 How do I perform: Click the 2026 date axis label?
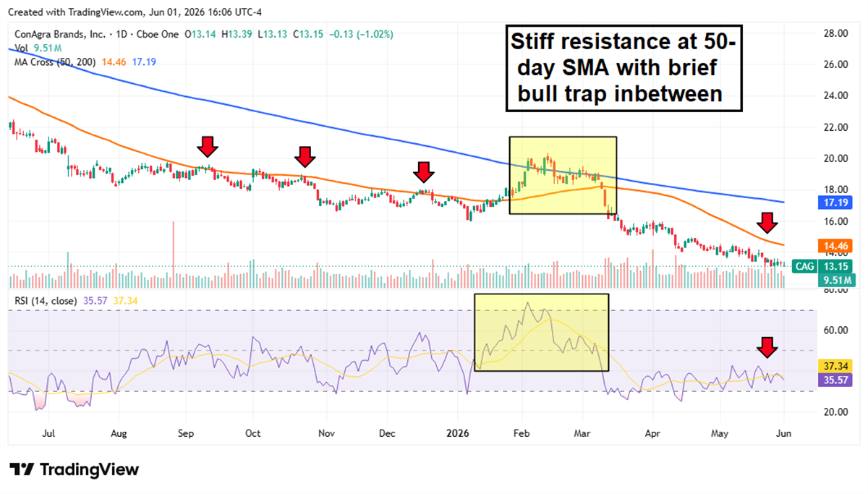(459, 434)
